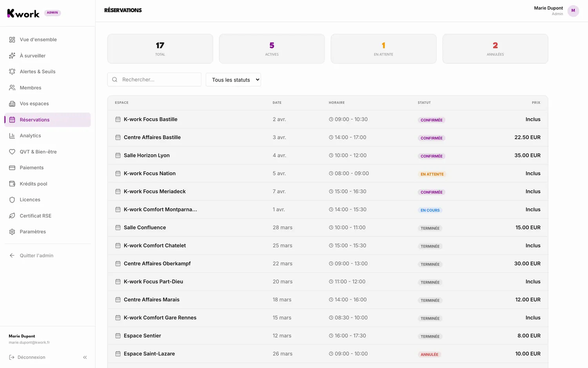Click the Alertes & Seuils bell icon

point(12,71)
